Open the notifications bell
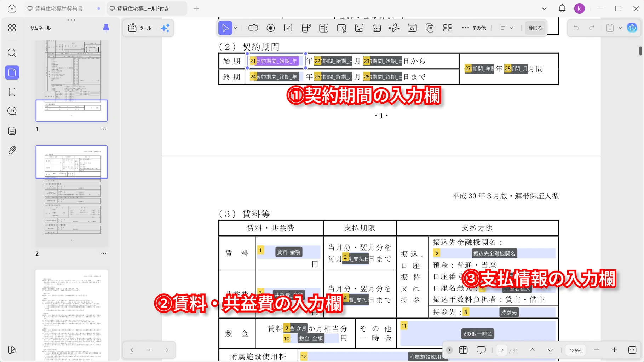Image resolution: width=644 pixels, height=362 pixels. pos(562,8)
